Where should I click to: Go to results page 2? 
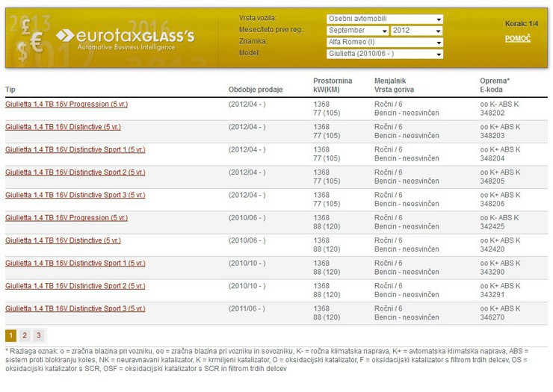pos(25,335)
